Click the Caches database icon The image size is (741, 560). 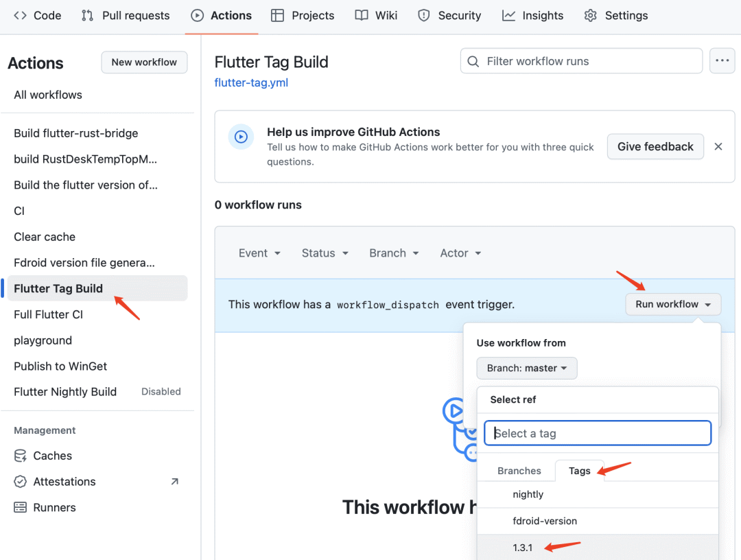tap(21, 456)
